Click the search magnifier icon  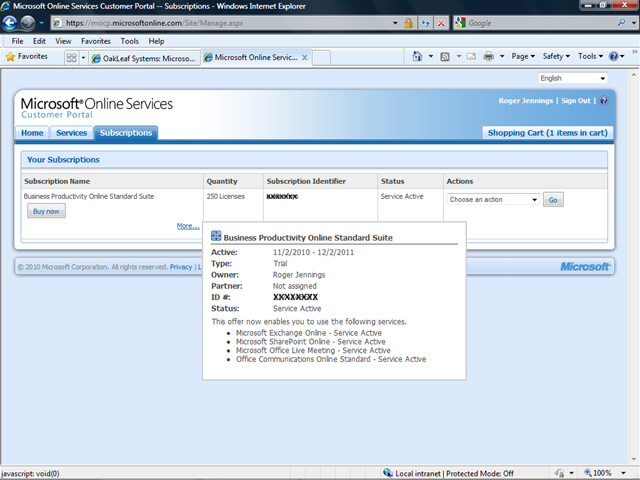(621, 22)
